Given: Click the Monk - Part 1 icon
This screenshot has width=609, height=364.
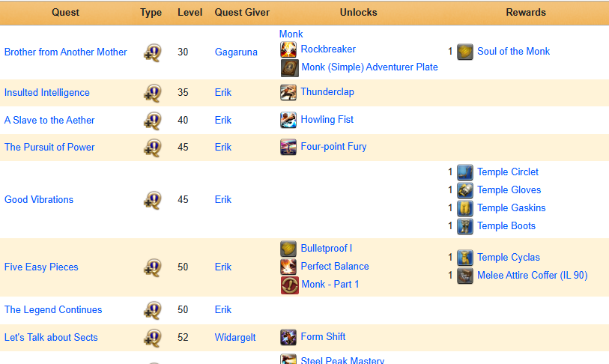Looking at the screenshot, I should click(289, 285).
